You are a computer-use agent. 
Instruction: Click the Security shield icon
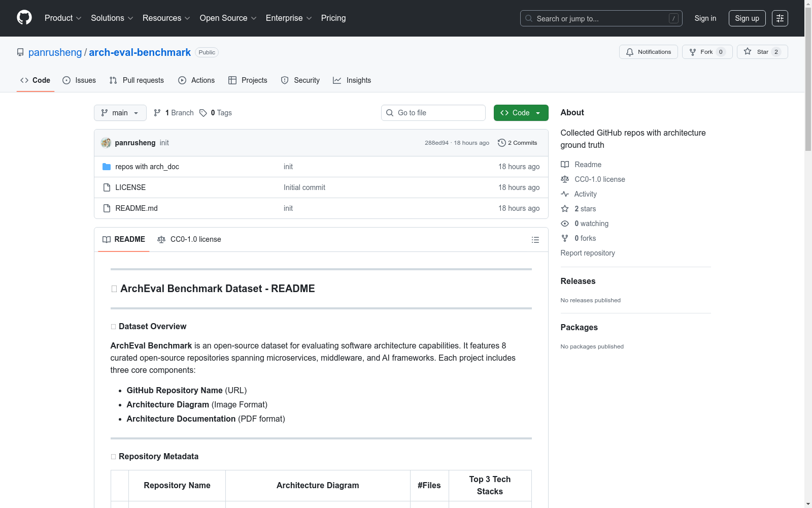click(285, 80)
